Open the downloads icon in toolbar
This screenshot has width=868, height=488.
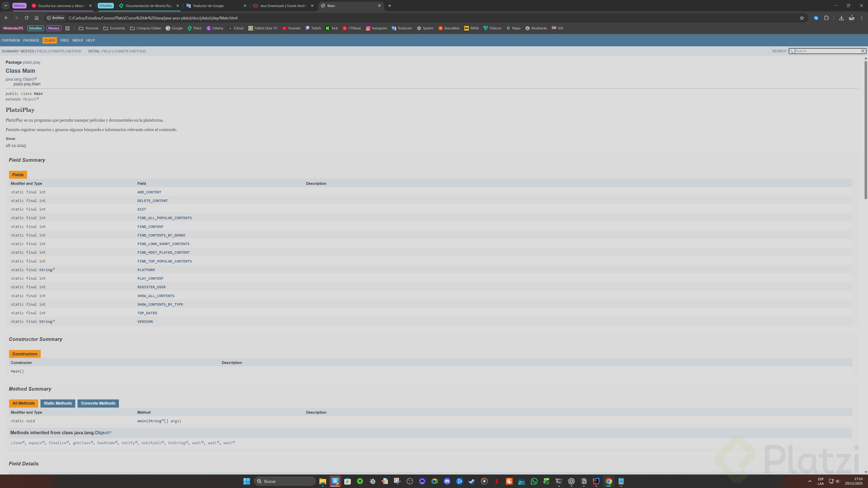click(x=841, y=18)
